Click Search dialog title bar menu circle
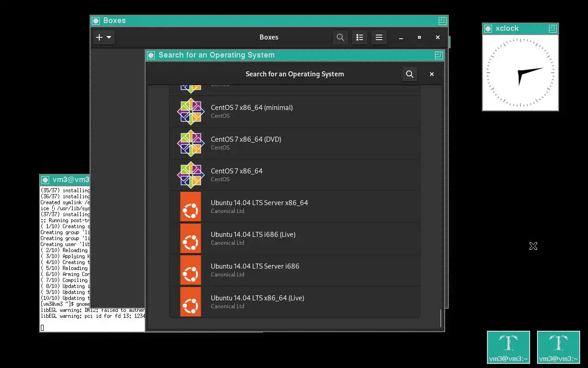 (151, 55)
